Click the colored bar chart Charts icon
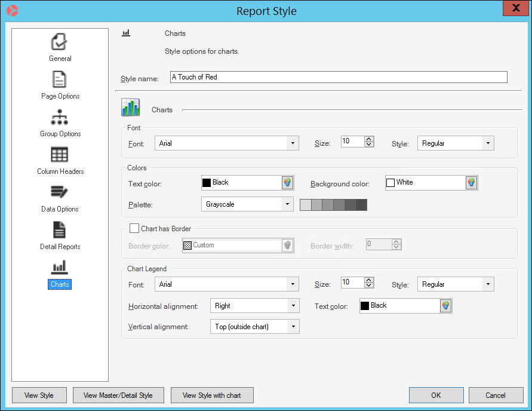This screenshot has height=411, width=532. (131, 106)
